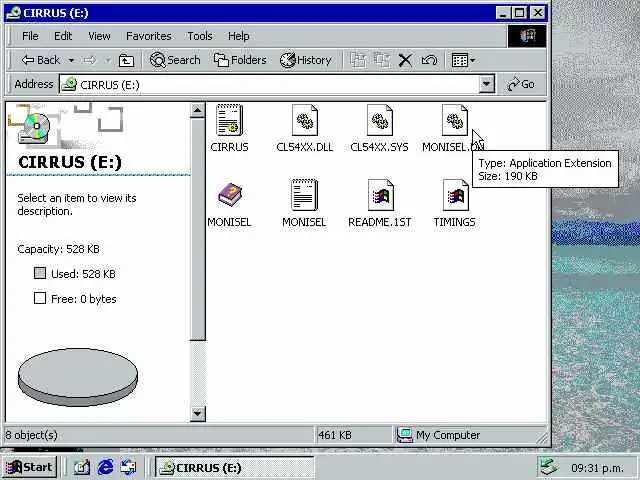
Task: Click the Back button
Action: 41,60
